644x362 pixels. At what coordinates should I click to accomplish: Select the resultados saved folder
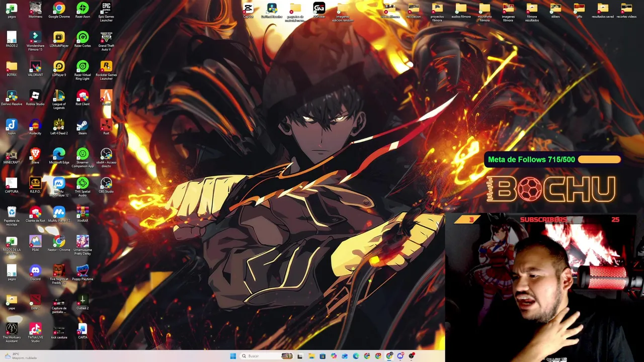(x=603, y=10)
